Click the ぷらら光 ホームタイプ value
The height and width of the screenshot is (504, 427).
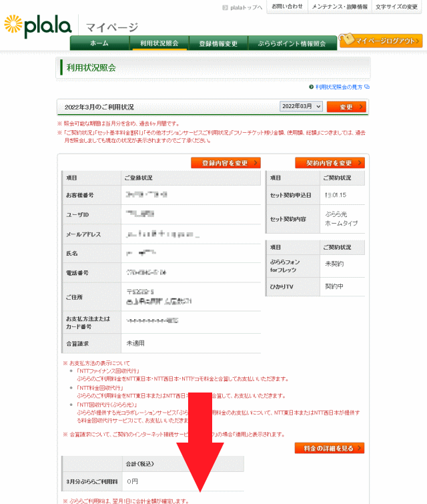coord(341,218)
